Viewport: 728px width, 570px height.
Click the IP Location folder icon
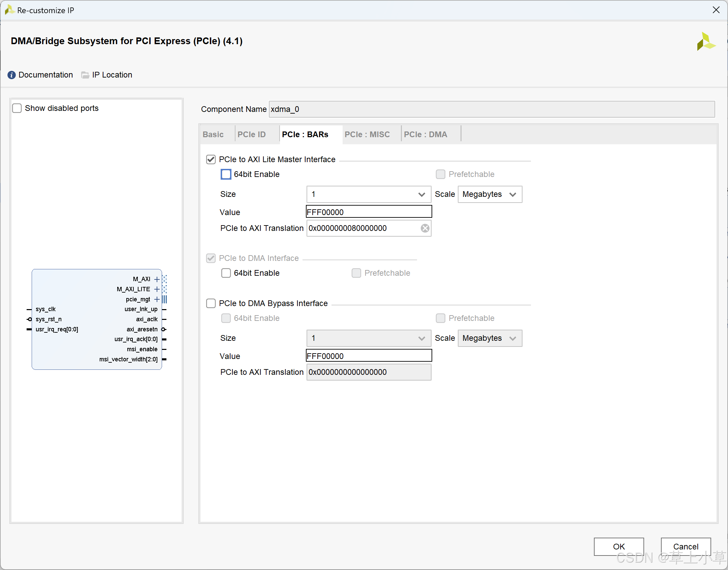click(x=85, y=75)
